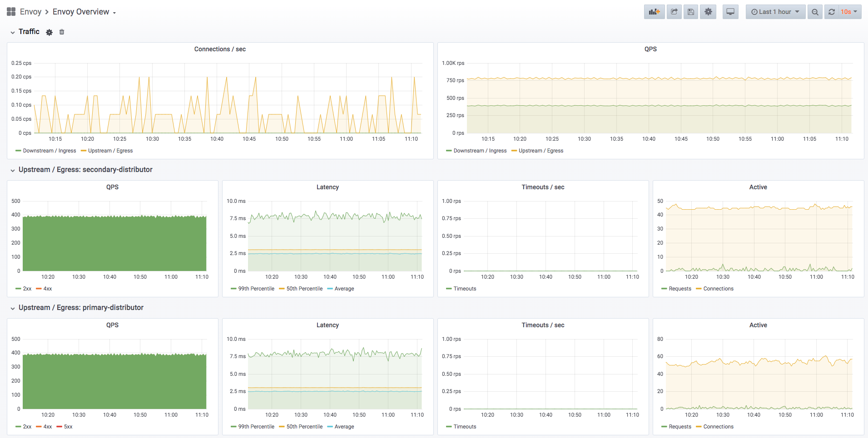Click the green 2xx swatch in secondary-distributor QPS legend
This screenshot has height=438, width=868.
point(18,289)
